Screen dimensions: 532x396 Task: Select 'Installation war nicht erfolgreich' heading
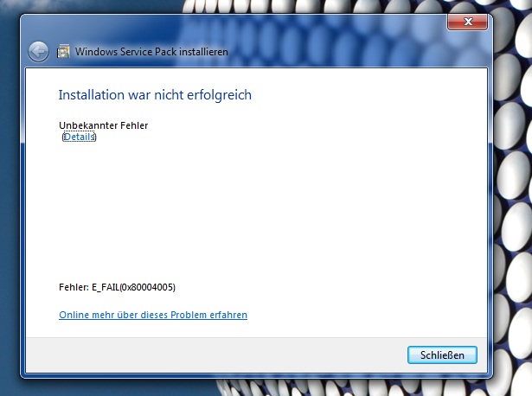[x=155, y=95]
